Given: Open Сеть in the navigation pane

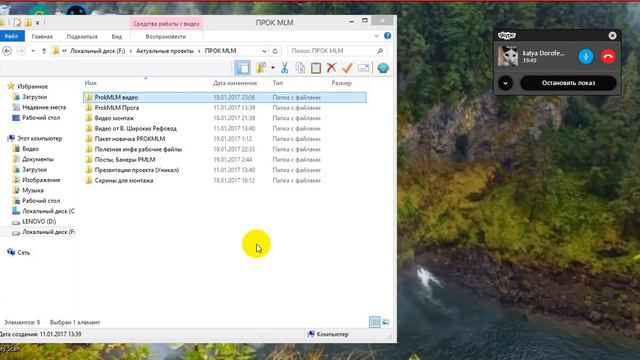Looking at the screenshot, I should pyautogui.click(x=23, y=253).
